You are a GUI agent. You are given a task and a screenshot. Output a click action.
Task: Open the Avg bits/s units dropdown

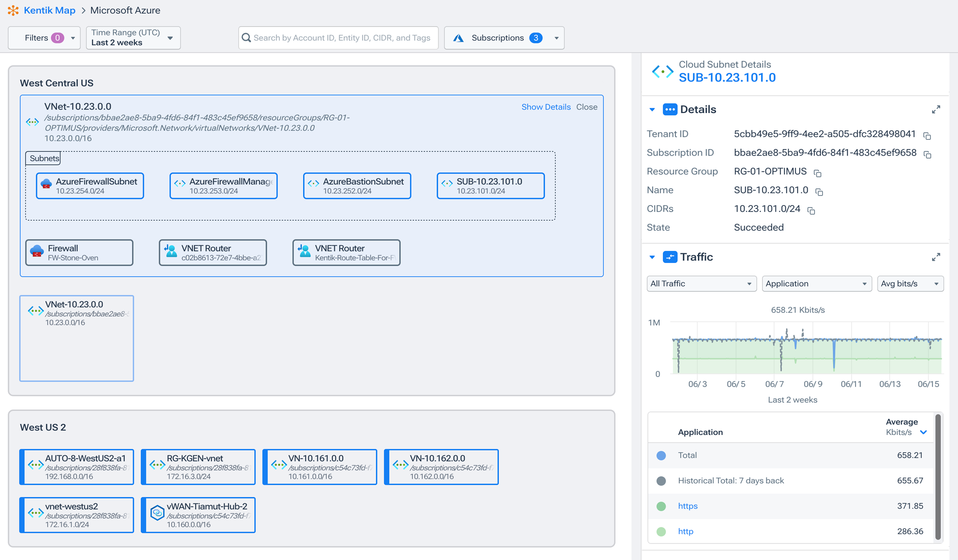910,283
